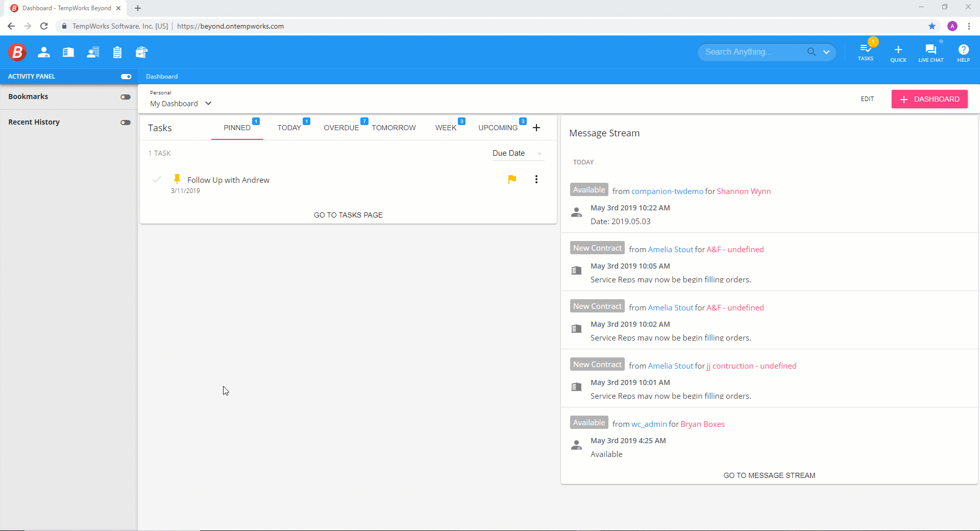Viewport: 980px width, 531px height.
Task: Click person icon beside May 3rd 10:22 AM message
Action: coord(576,212)
